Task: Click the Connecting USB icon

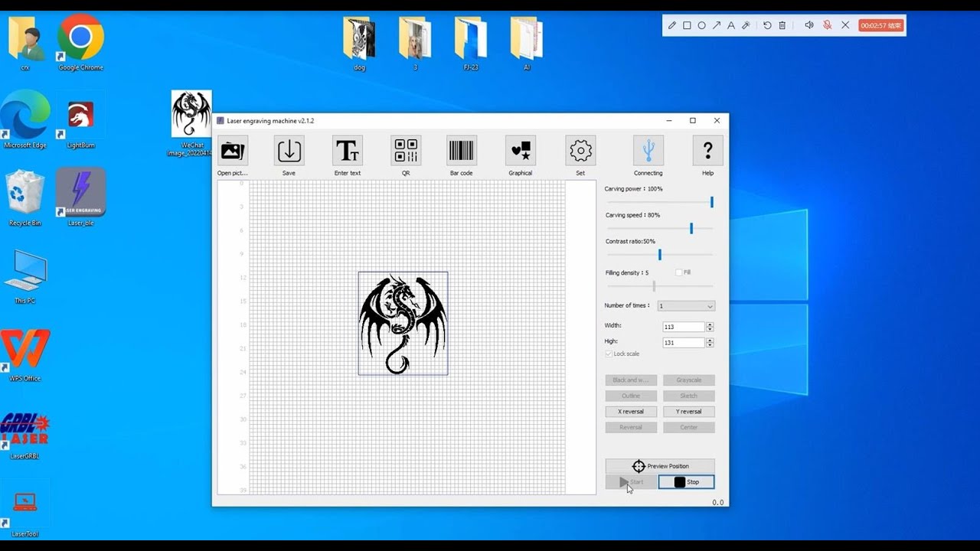Action: pyautogui.click(x=648, y=151)
